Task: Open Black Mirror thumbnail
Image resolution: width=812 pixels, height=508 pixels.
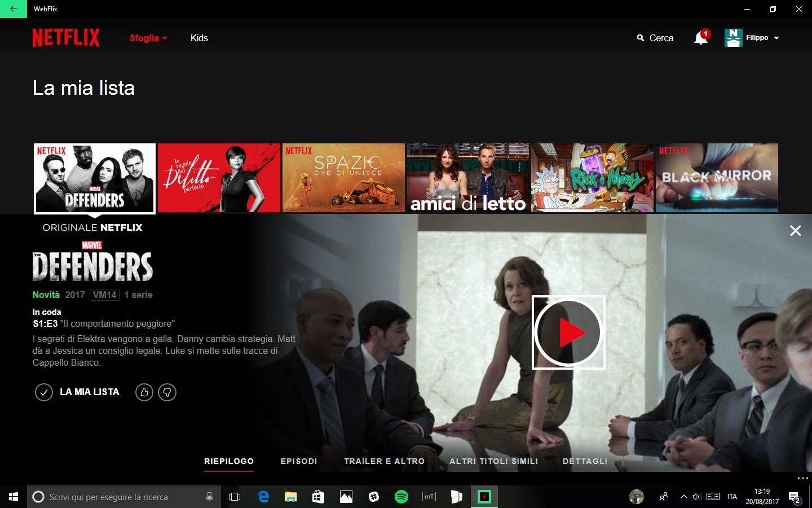Action: click(x=717, y=178)
